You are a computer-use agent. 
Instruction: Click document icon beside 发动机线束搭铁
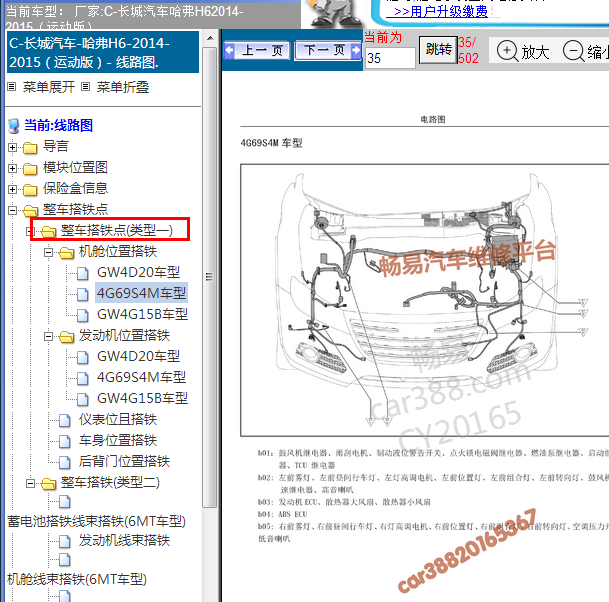[x=65, y=541]
